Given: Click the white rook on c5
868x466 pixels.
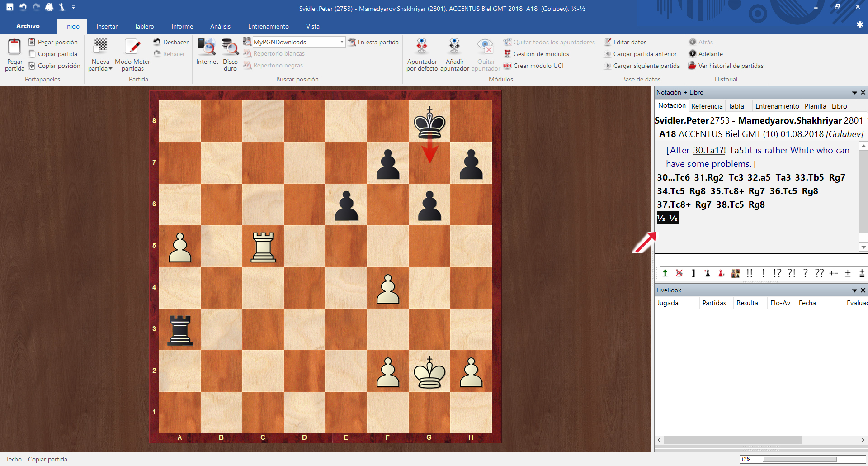Looking at the screenshot, I should (x=263, y=247).
